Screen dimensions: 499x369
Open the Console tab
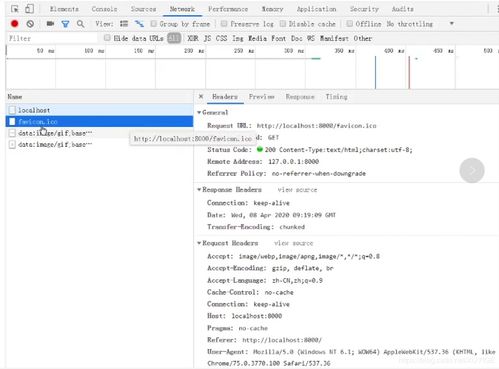[x=104, y=9]
